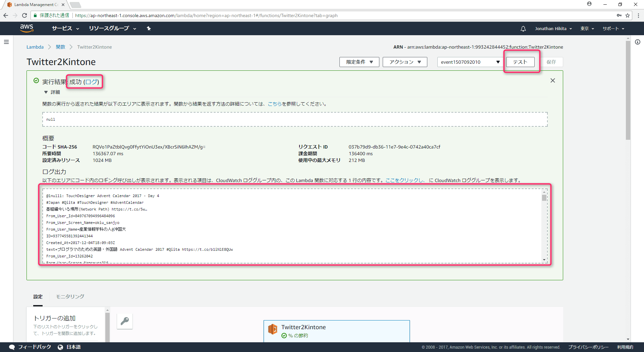Image resolution: width=644 pixels, height=352 pixels.
Task: Reload the page
Action: tap(24, 15)
